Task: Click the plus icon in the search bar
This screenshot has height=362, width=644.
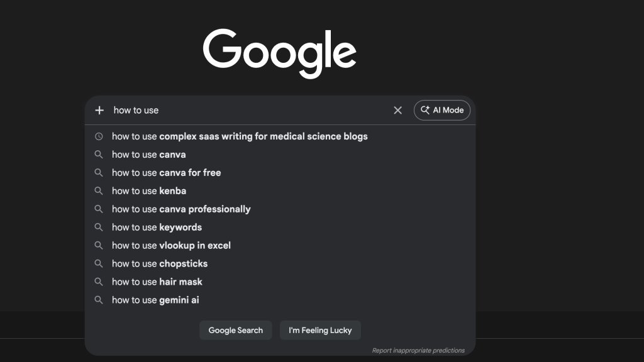Action: (99, 110)
